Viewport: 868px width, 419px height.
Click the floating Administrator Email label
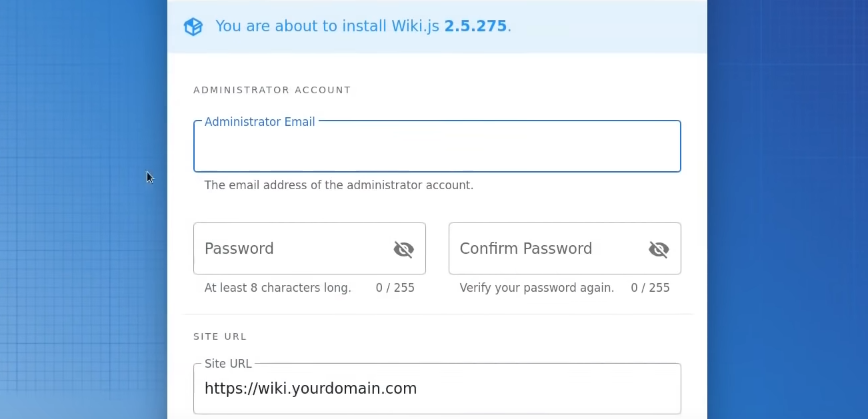click(259, 122)
